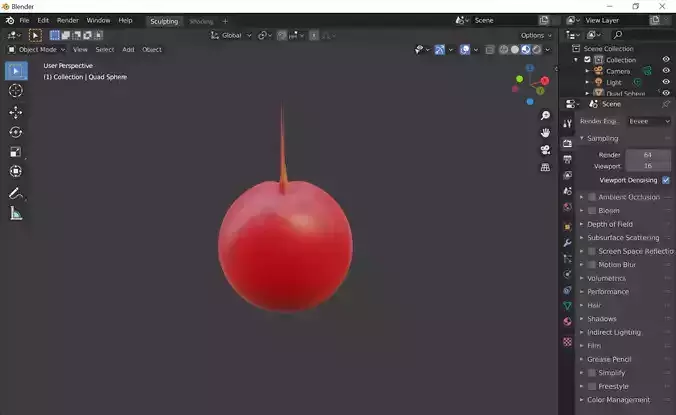Viewport: 676px width, 415px height.
Task: Switch to material preview shading
Action: 526,50
